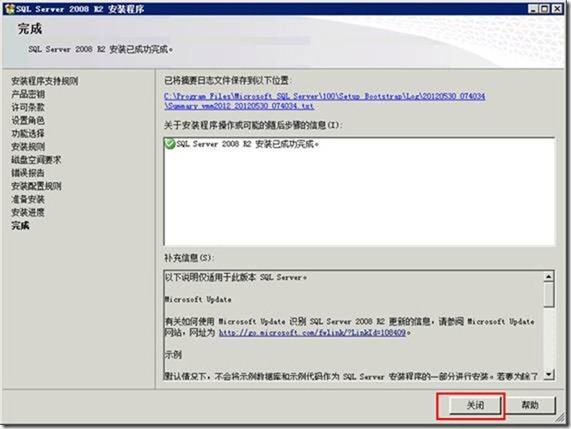The height and width of the screenshot is (429, 571).
Task: Click the 关闭 (Close) button
Action: click(475, 405)
